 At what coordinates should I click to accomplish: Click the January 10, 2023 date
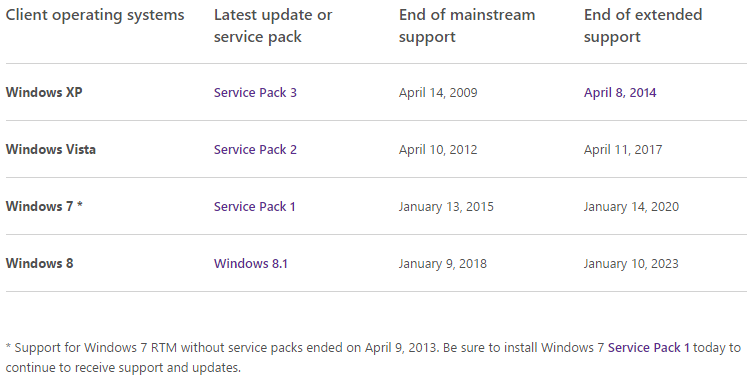[x=631, y=263]
